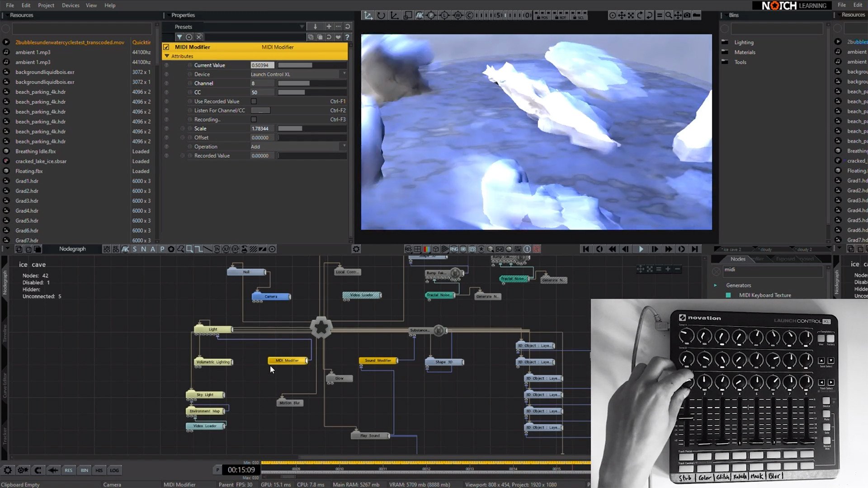
Task: Click the Current Value slider bar
Action: 312,65
